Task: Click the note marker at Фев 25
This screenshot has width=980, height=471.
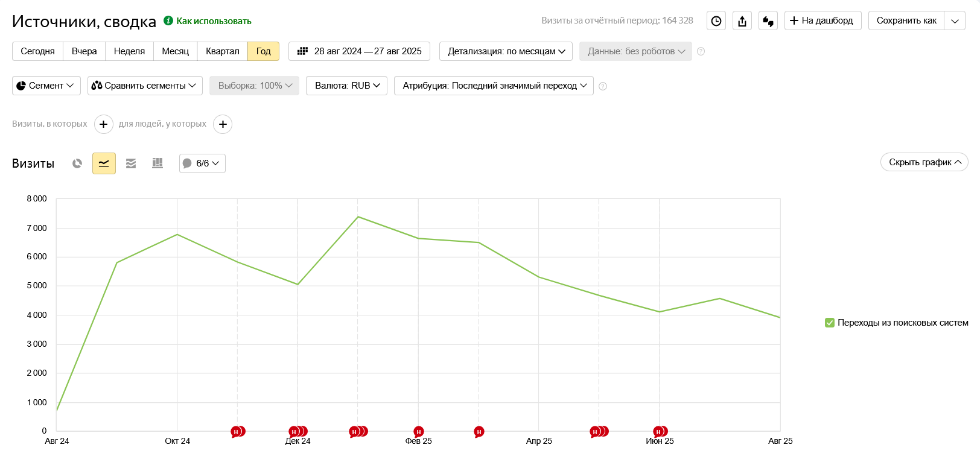Action: pyautogui.click(x=418, y=432)
